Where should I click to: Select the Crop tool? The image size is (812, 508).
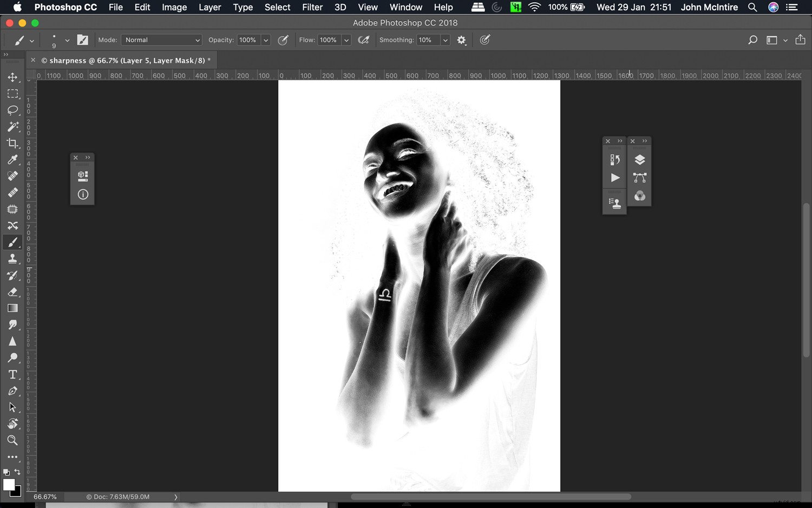(x=13, y=144)
